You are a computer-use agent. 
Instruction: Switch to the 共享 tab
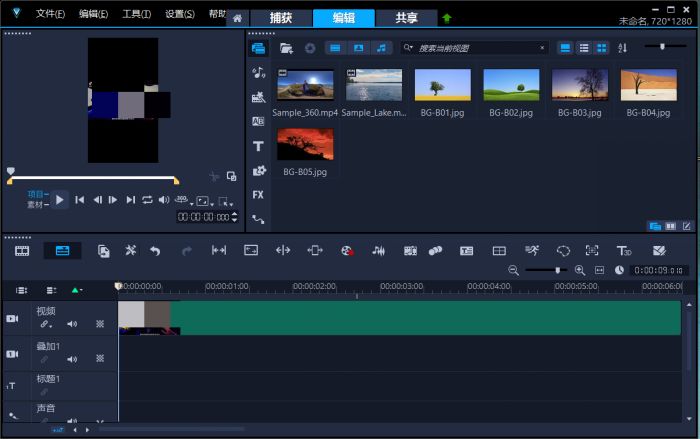pos(406,18)
